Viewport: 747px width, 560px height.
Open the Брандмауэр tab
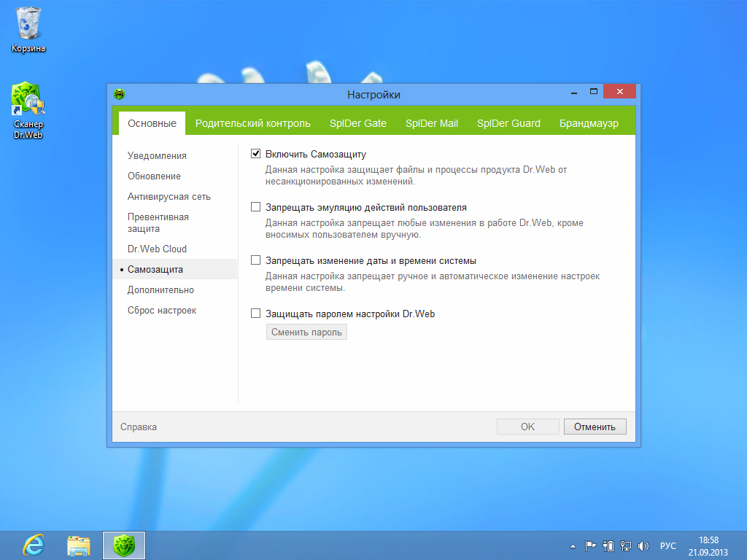(x=589, y=123)
